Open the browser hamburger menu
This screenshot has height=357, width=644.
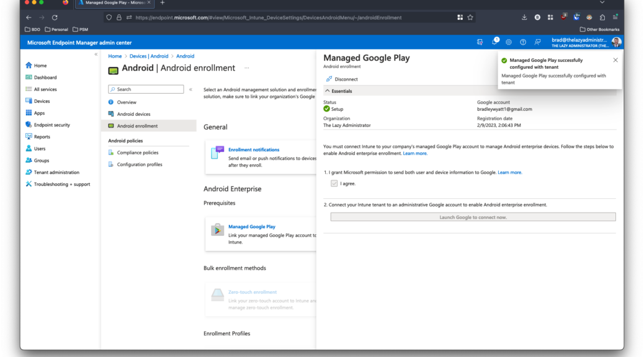[x=615, y=17]
